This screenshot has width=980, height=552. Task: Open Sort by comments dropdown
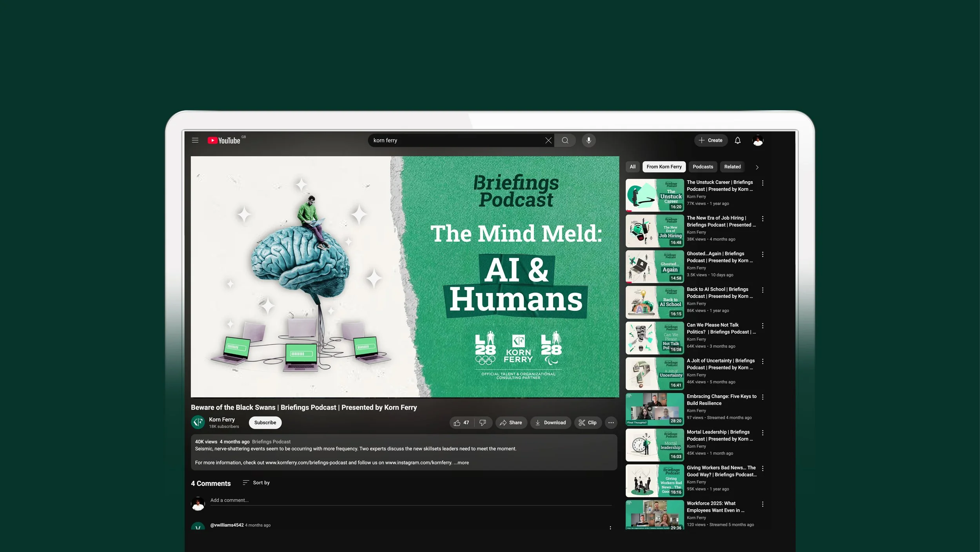pyautogui.click(x=256, y=483)
